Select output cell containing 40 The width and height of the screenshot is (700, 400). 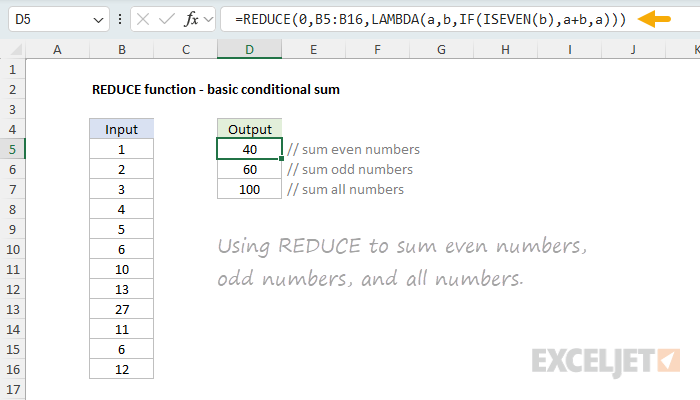tap(250, 149)
